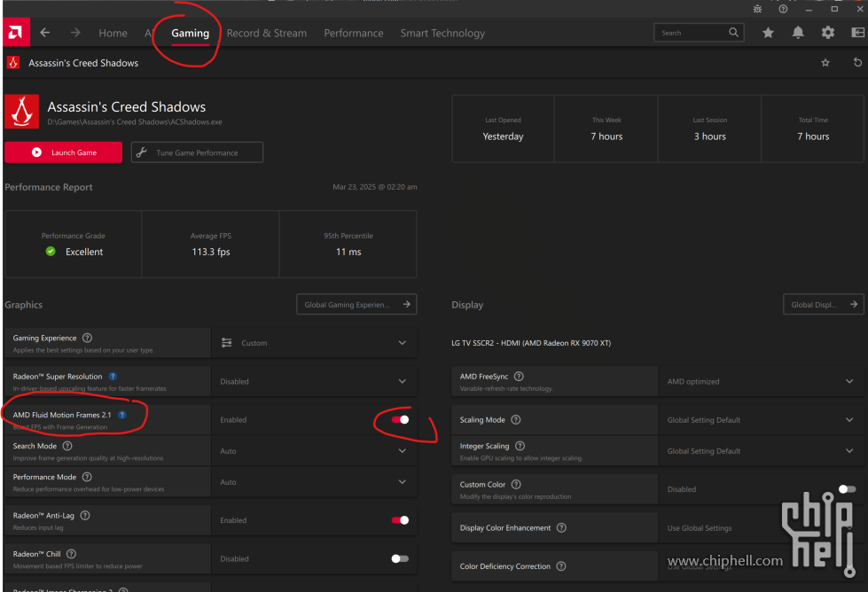Show help for Integer Scaling
Screen dimensions: 868x592
click(x=520, y=446)
